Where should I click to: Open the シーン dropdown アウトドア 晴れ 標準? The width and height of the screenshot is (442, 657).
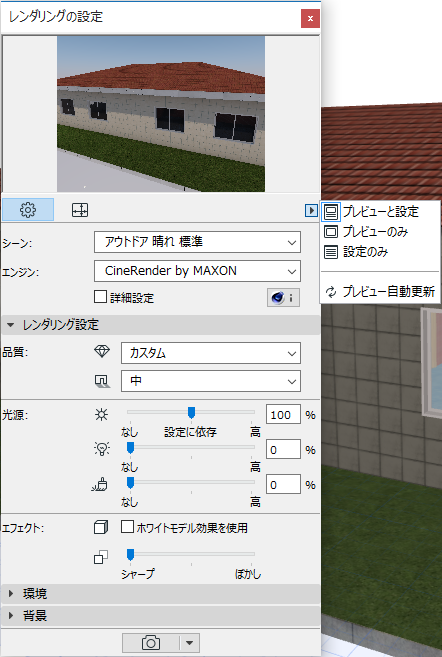pyautogui.click(x=197, y=242)
